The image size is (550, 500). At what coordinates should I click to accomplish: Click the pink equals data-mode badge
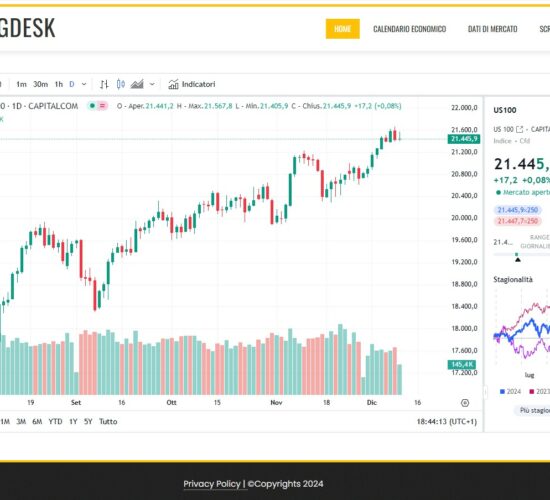(102, 106)
